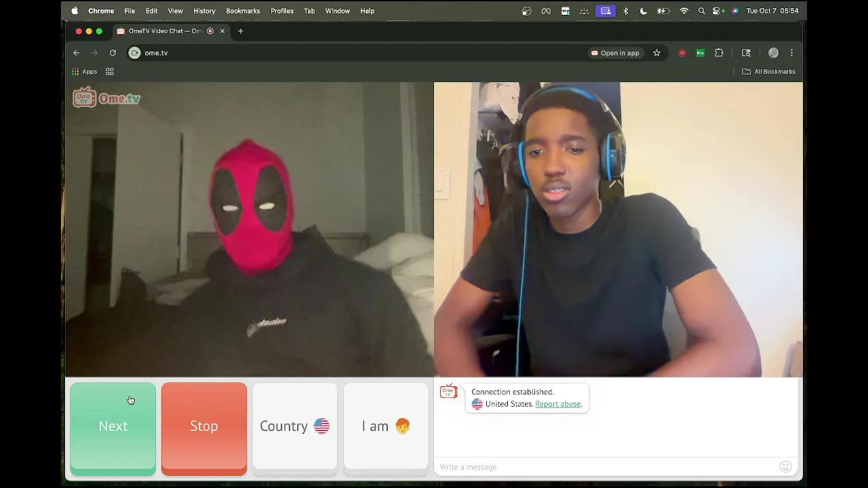Click the date and time Tue Oct 7
This screenshot has width=868, height=488.
(x=772, y=11)
